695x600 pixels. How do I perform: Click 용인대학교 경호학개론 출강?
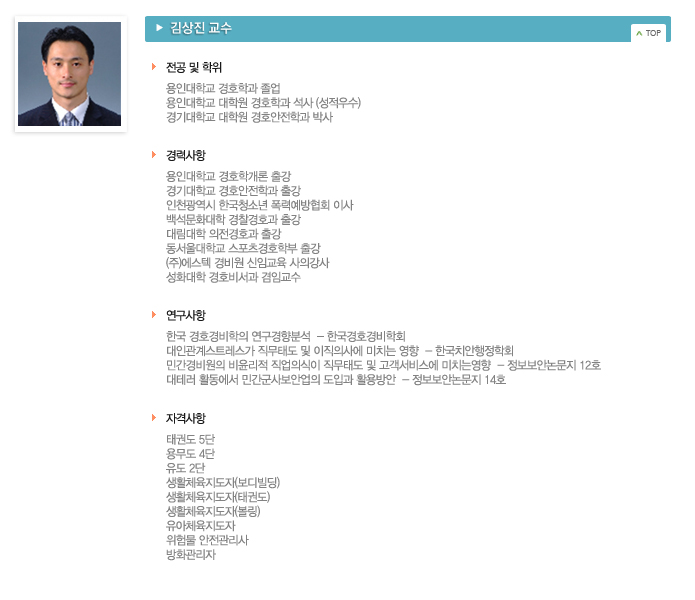pos(228,176)
